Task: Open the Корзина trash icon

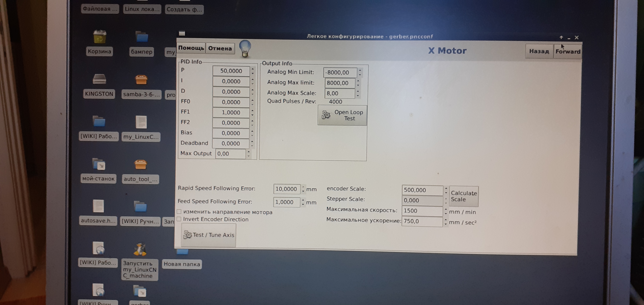Action: click(100, 37)
